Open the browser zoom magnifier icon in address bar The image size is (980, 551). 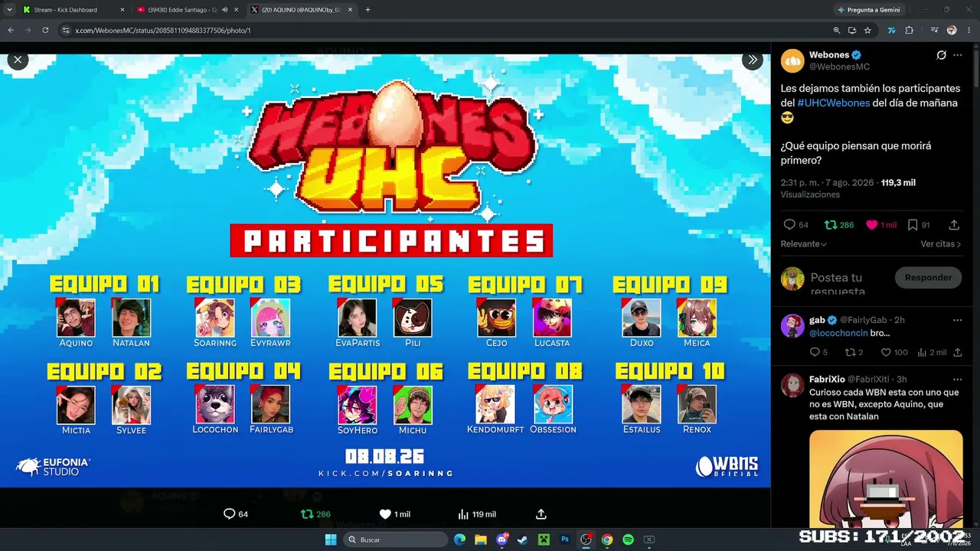[837, 30]
